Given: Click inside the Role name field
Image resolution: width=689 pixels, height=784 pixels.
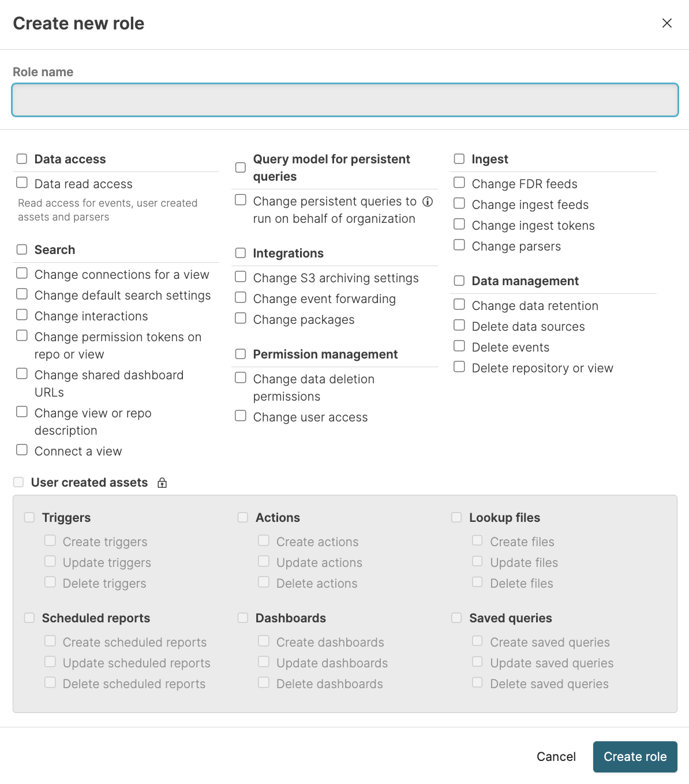Looking at the screenshot, I should (344, 100).
